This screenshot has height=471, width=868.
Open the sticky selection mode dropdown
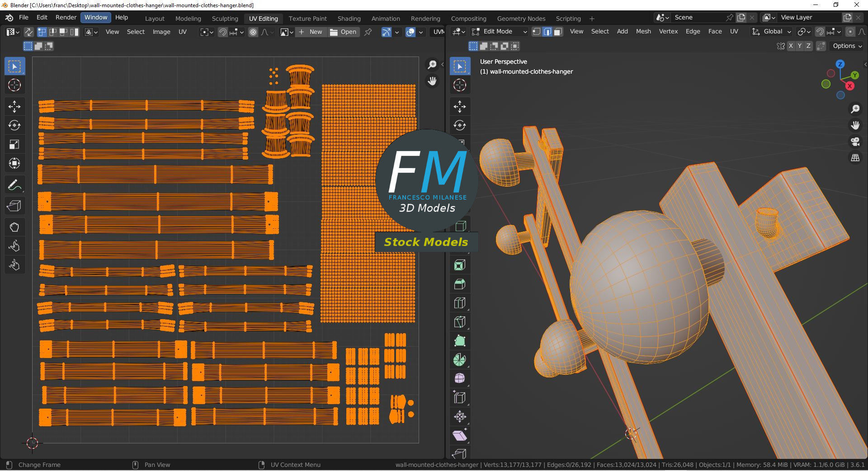tap(91, 32)
